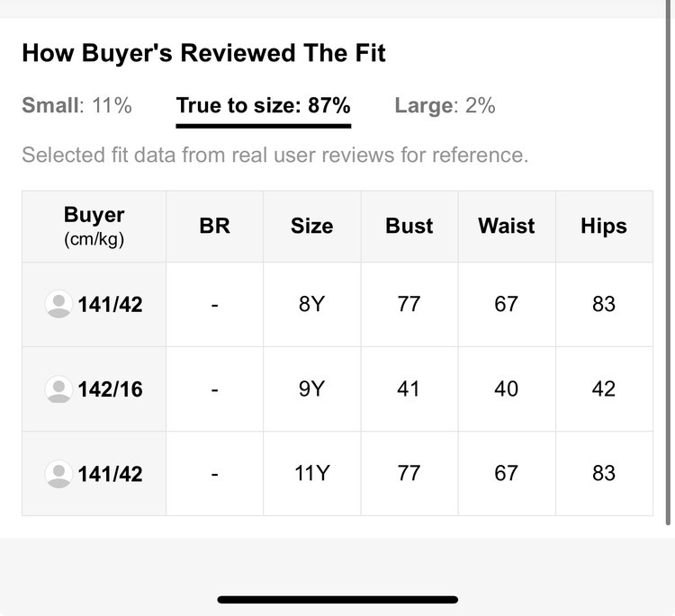The height and width of the screenshot is (616, 675).
Task: Select the Hips column header
Action: (604, 226)
